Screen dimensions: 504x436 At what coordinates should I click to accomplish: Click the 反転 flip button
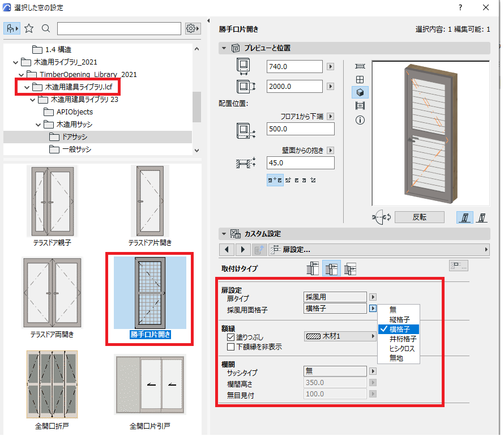420,217
